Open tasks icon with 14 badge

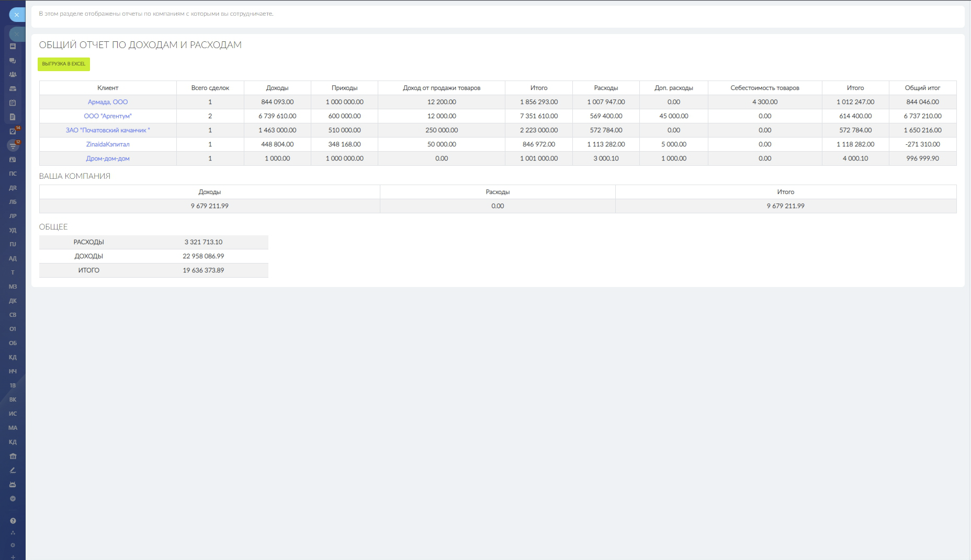pyautogui.click(x=13, y=131)
